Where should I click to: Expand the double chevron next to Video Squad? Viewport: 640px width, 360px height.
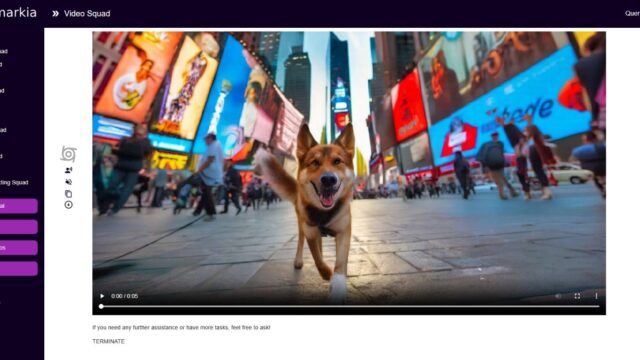pos(55,13)
